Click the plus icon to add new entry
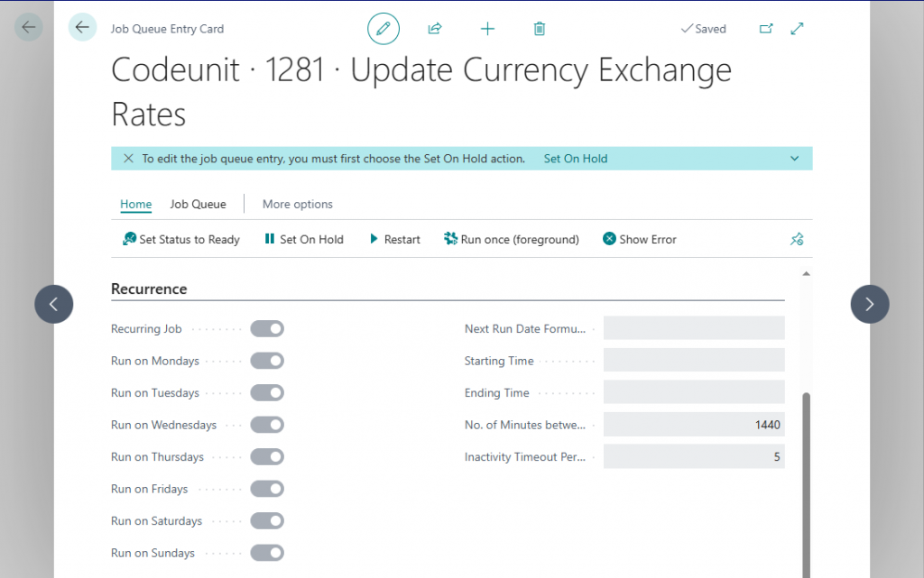Screen dimensions: 924x578 coord(487,29)
